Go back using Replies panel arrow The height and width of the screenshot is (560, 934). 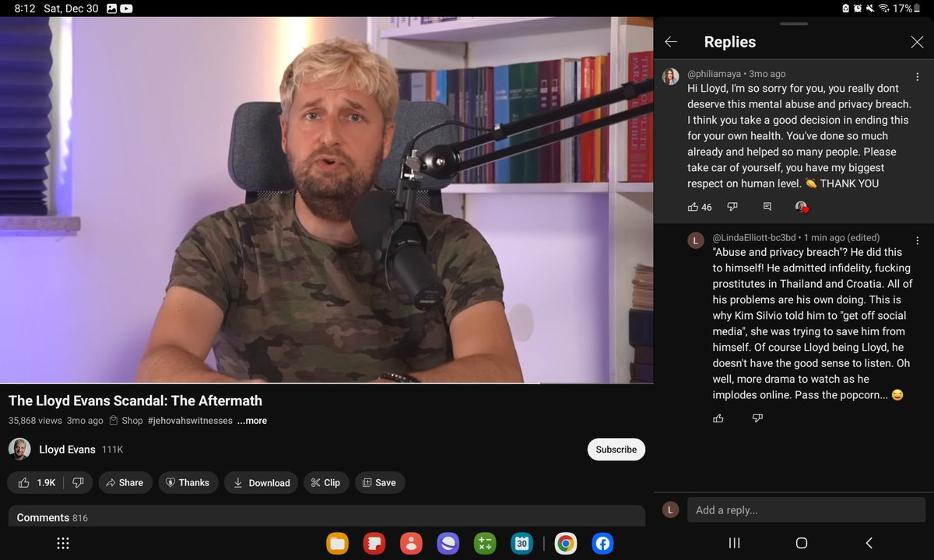click(x=671, y=42)
